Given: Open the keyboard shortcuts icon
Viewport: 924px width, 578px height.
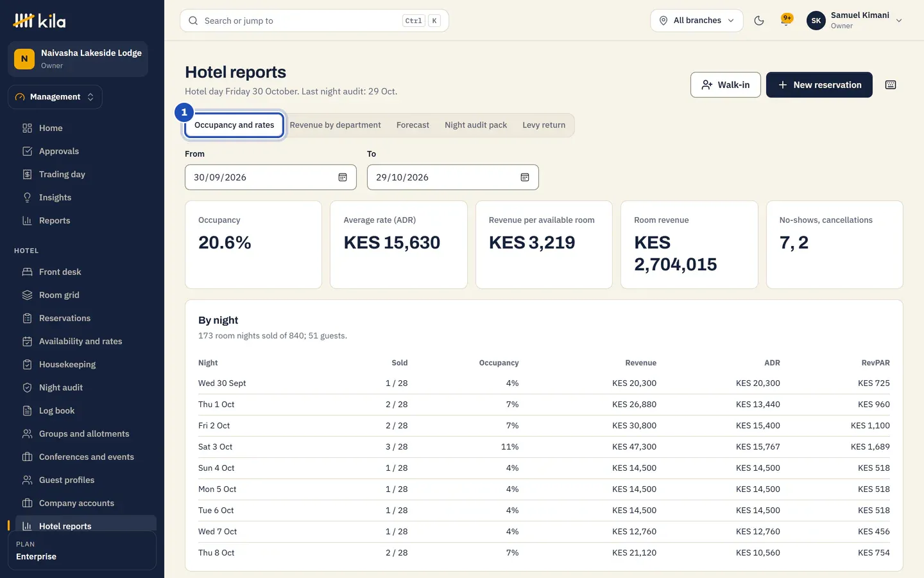Looking at the screenshot, I should click(891, 85).
